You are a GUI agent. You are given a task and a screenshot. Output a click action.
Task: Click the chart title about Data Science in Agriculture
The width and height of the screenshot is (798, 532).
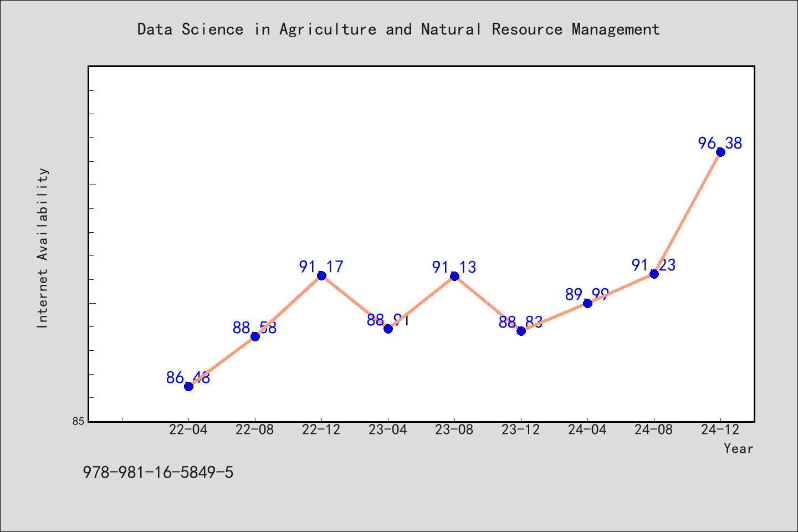[x=398, y=29]
